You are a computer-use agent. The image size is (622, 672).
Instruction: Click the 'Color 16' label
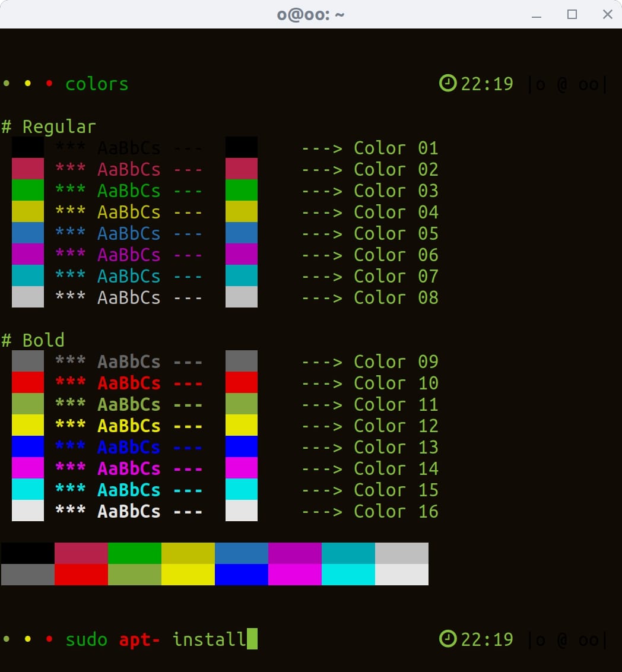396,511
